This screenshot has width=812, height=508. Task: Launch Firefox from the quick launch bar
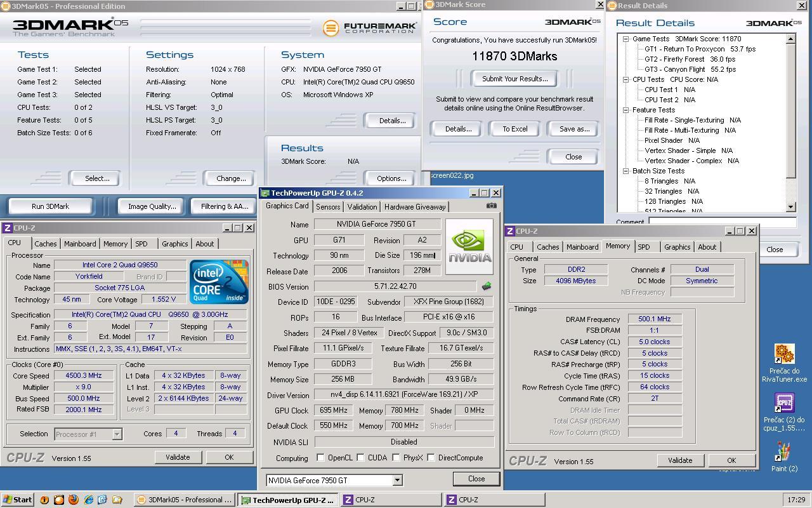73,500
